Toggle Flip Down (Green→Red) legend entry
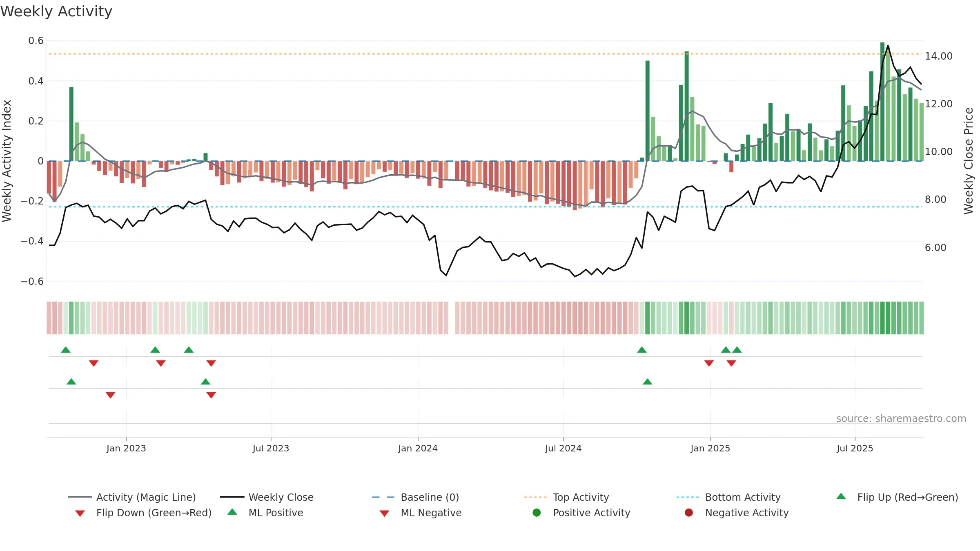This screenshot has height=551, width=980. (143, 513)
